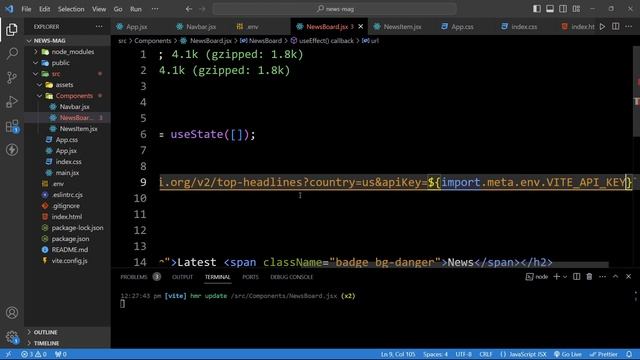Switch to the index.css editor tab
This screenshot has width=640, height=360.
click(x=524, y=27)
